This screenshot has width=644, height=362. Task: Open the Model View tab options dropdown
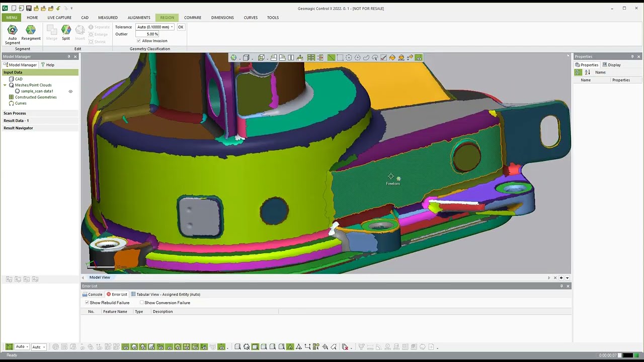pyautogui.click(x=568, y=278)
